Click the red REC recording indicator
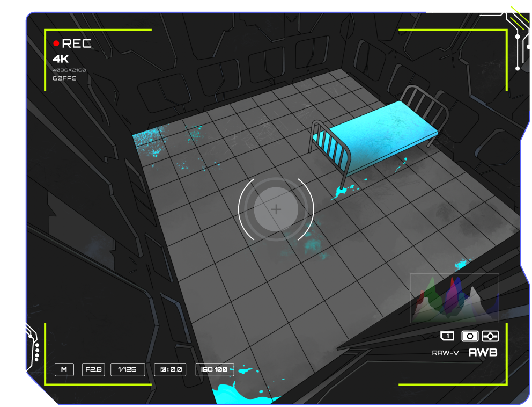Screen dimensions: 532x407 56,43
